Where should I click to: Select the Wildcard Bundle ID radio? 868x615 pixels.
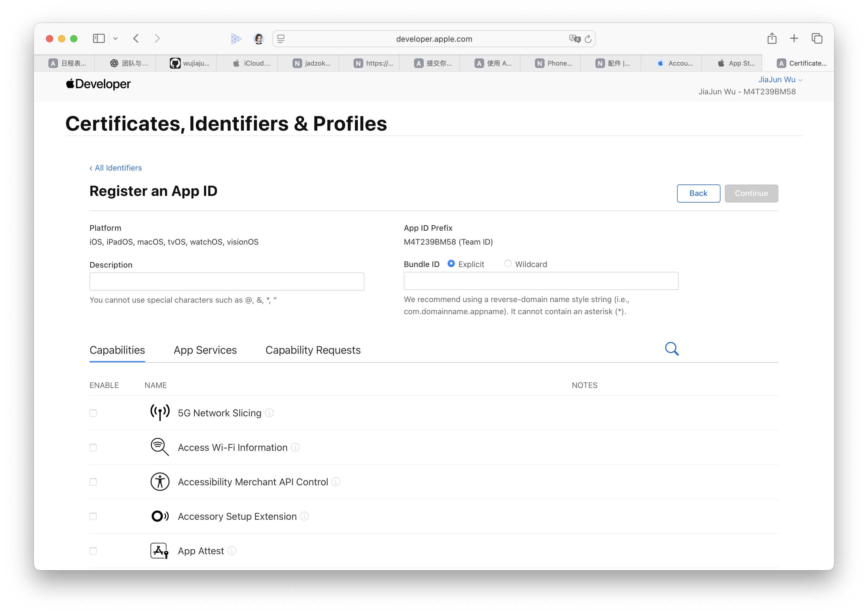tap(508, 264)
